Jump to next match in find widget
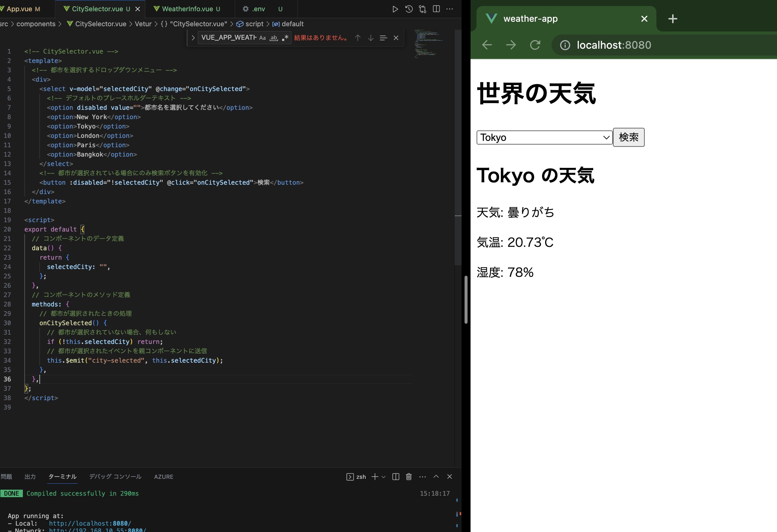The image size is (777, 532). pyautogui.click(x=371, y=38)
